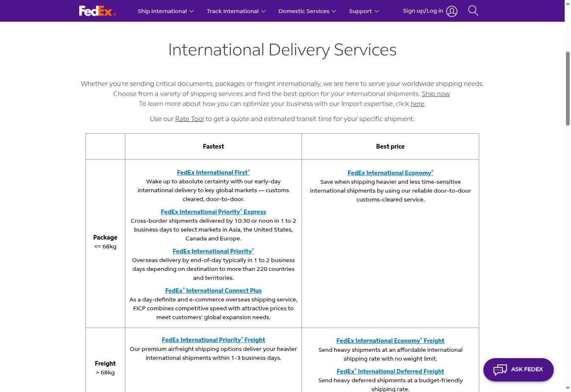Screen dimensions: 571x392
Task: Click the ASK FEDEX chat button
Action: click(518, 370)
